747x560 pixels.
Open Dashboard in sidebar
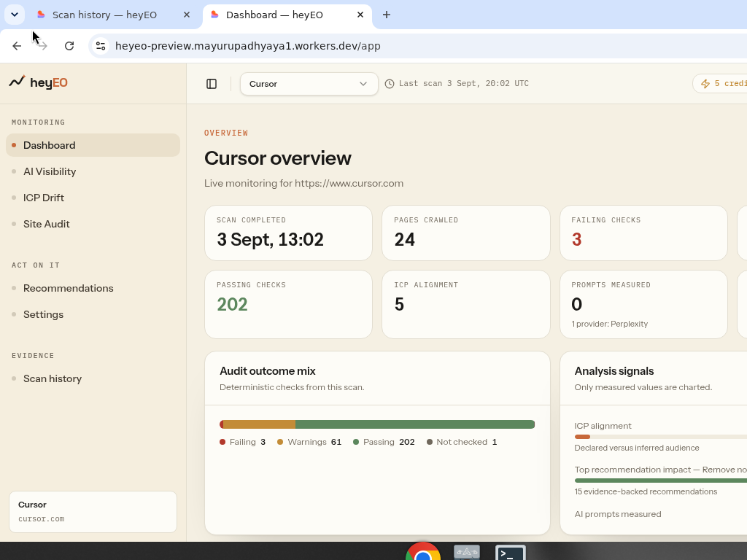[x=93, y=145]
